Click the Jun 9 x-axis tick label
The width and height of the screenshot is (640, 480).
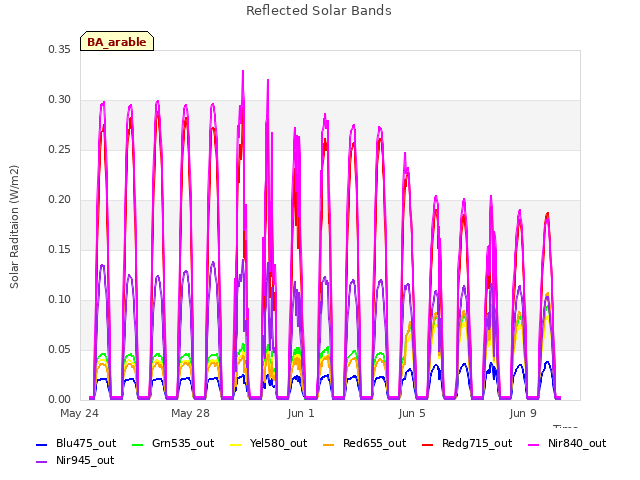point(523,413)
